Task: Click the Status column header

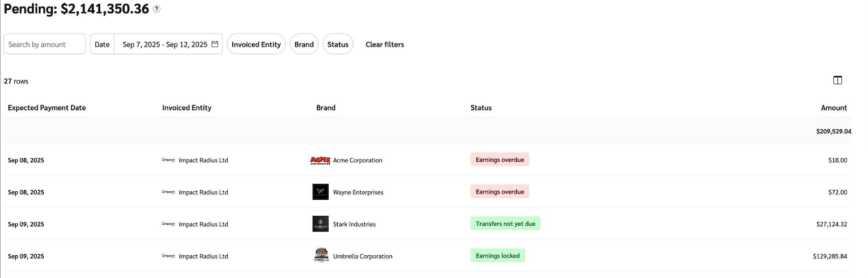Action: pyautogui.click(x=481, y=108)
